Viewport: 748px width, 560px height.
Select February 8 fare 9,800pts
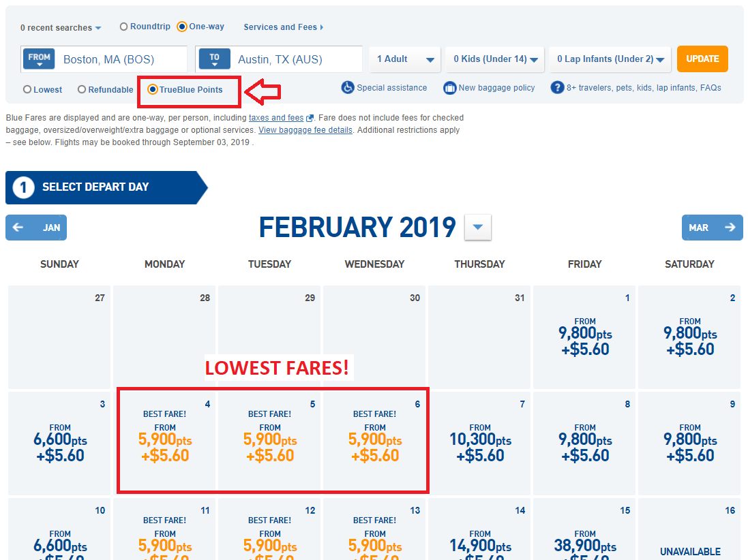584,444
